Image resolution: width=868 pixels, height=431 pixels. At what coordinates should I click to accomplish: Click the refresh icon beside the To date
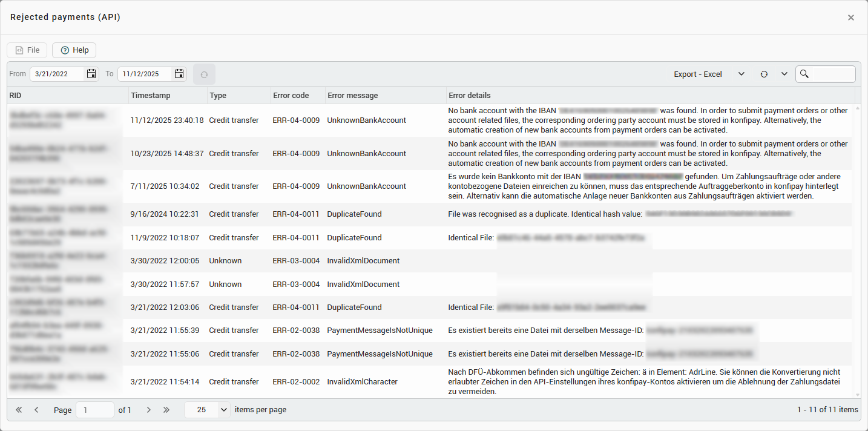coord(204,74)
